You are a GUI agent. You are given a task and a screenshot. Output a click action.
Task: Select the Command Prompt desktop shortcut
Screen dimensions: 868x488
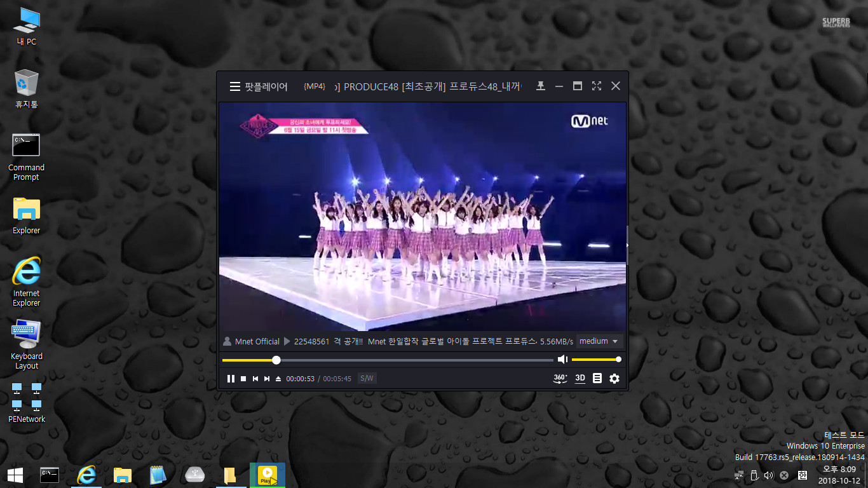[x=26, y=156]
